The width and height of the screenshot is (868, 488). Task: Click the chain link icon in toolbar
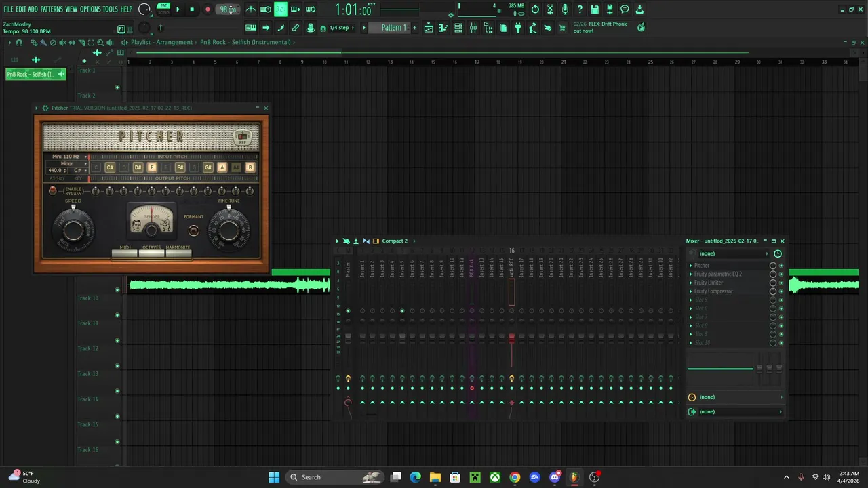point(296,28)
